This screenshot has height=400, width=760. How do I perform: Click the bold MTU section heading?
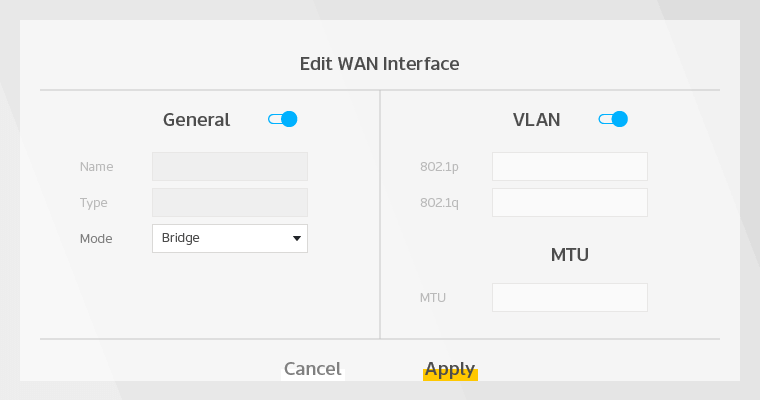(570, 255)
